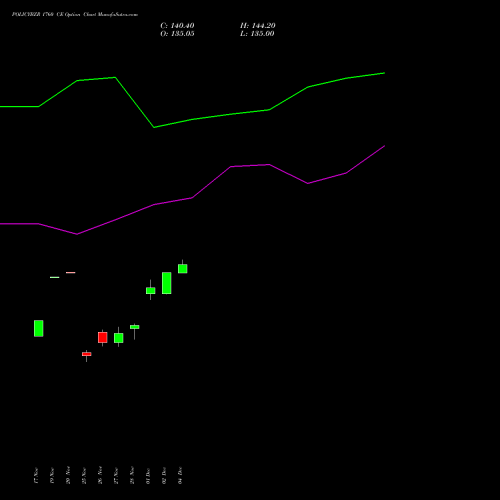Image resolution: width=500 pixels, height=500 pixels.
Task: Select the 27 Nov green candlestick
Action: click(x=119, y=338)
